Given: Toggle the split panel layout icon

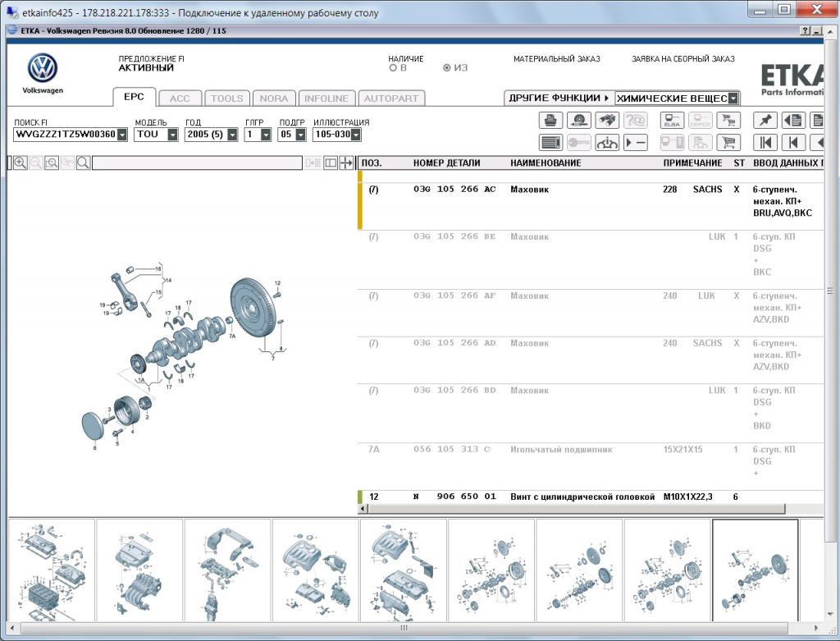Looking at the screenshot, I should (331, 163).
